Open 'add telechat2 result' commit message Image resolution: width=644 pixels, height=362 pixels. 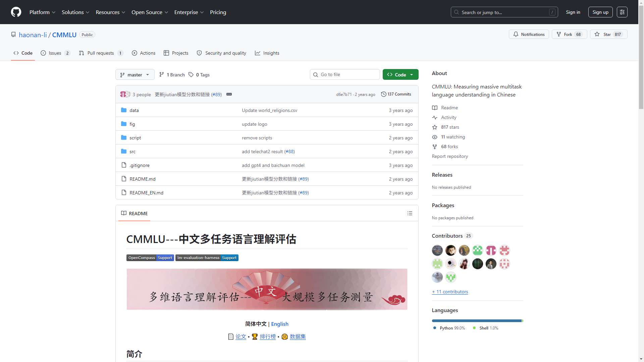tap(262, 152)
